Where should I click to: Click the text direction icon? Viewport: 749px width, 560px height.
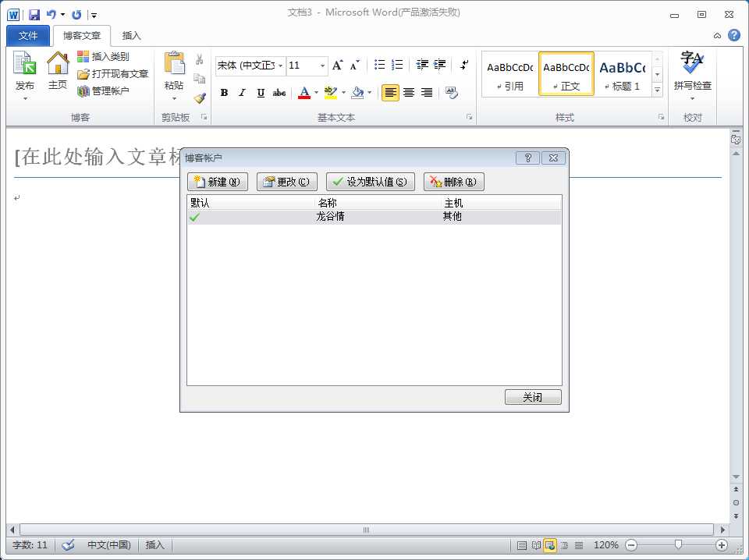[463, 65]
